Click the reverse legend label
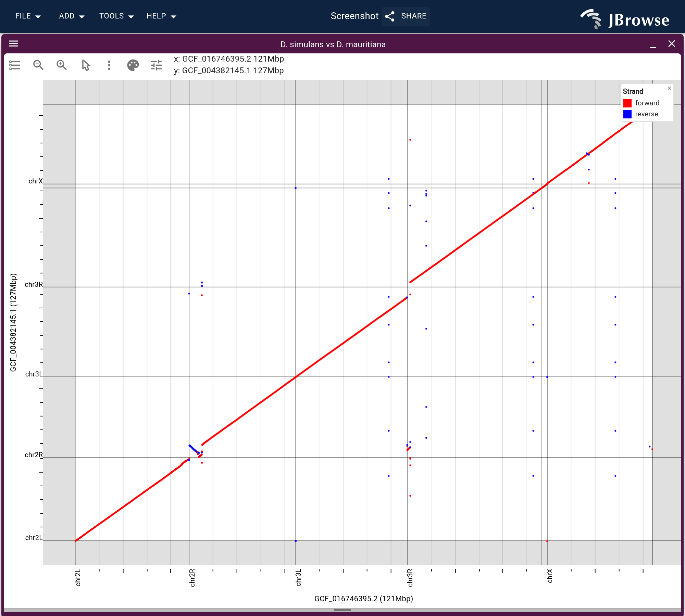 tap(646, 114)
